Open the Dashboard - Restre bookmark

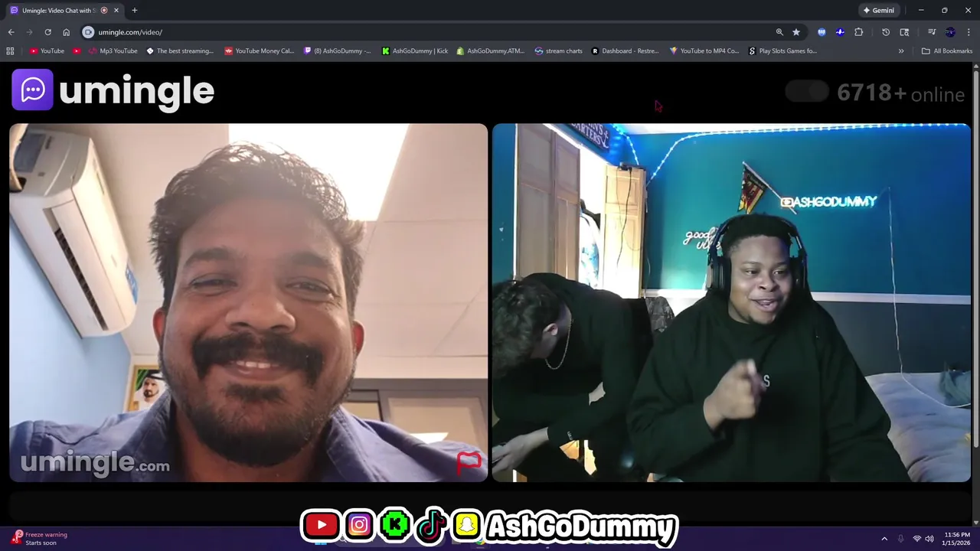[625, 51]
